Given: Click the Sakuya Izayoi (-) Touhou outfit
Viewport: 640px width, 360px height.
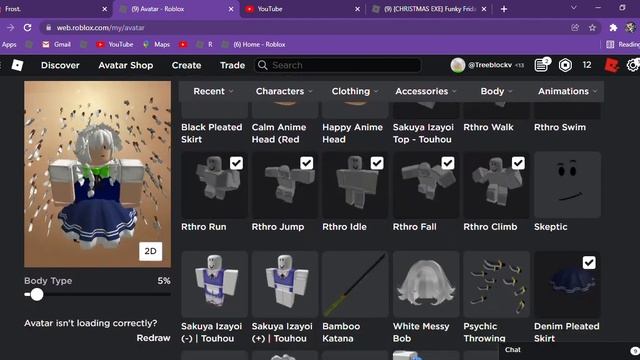Looking at the screenshot, I should pyautogui.click(x=214, y=284).
